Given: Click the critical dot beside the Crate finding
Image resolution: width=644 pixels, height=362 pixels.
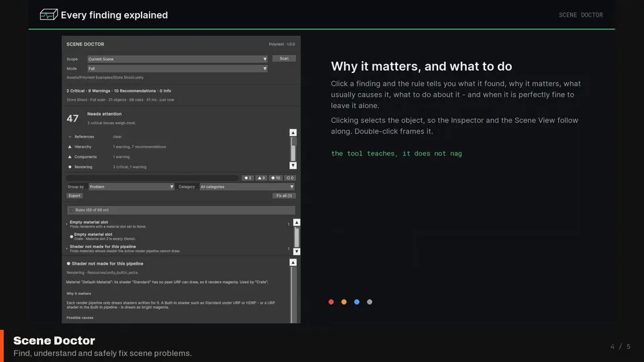Looking at the screenshot, I should point(72,237).
